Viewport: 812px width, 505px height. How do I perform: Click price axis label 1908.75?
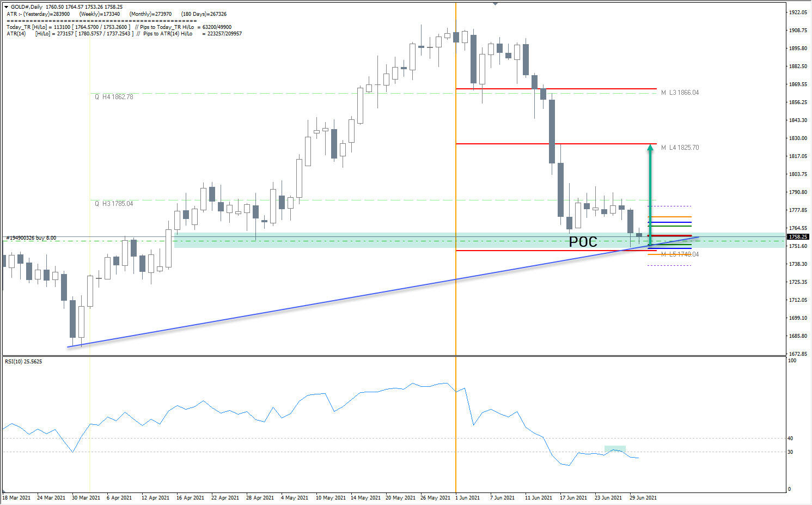pyautogui.click(x=798, y=31)
